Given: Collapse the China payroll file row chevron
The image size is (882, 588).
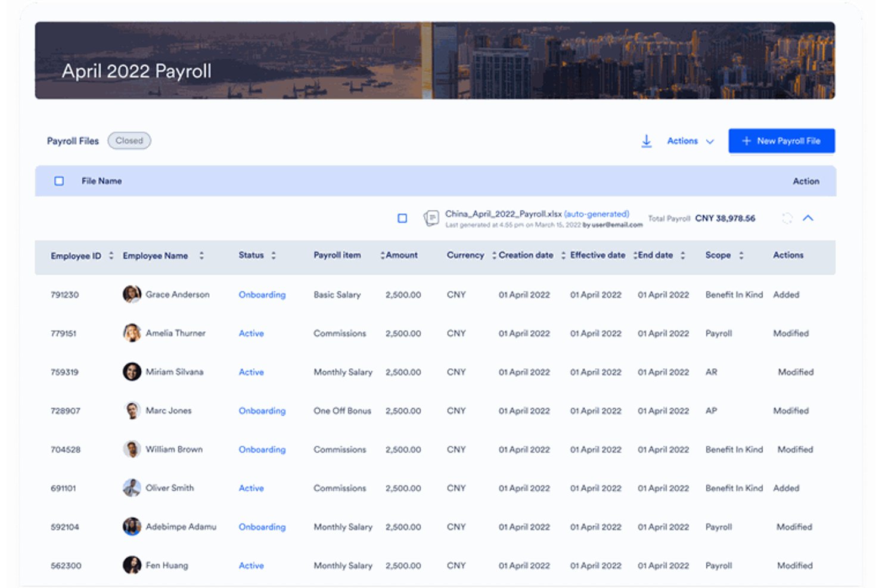Looking at the screenshot, I should (808, 218).
